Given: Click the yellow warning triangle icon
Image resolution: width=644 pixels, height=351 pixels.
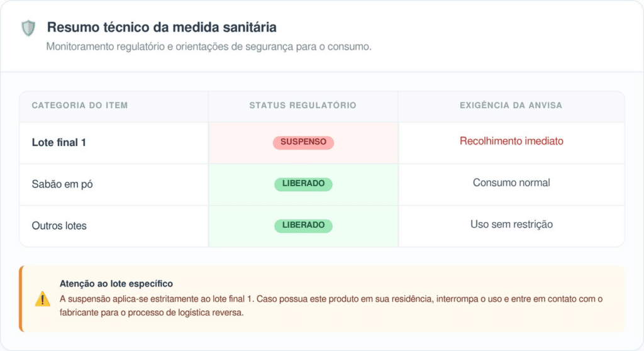Looking at the screenshot, I should pos(42,299).
